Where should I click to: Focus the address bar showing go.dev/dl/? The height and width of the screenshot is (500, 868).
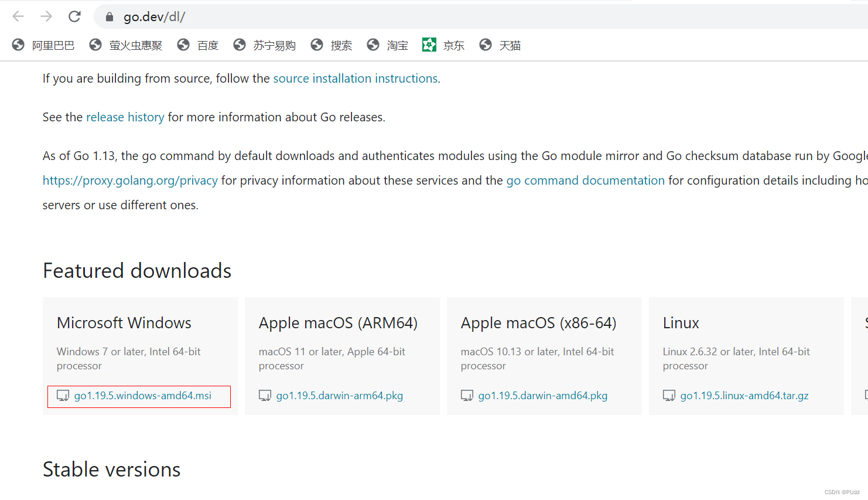[480, 17]
